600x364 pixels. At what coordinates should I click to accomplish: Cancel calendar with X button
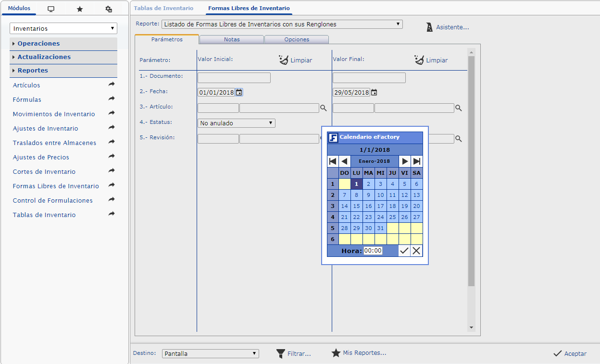pyautogui.click(x=416, y=251)
